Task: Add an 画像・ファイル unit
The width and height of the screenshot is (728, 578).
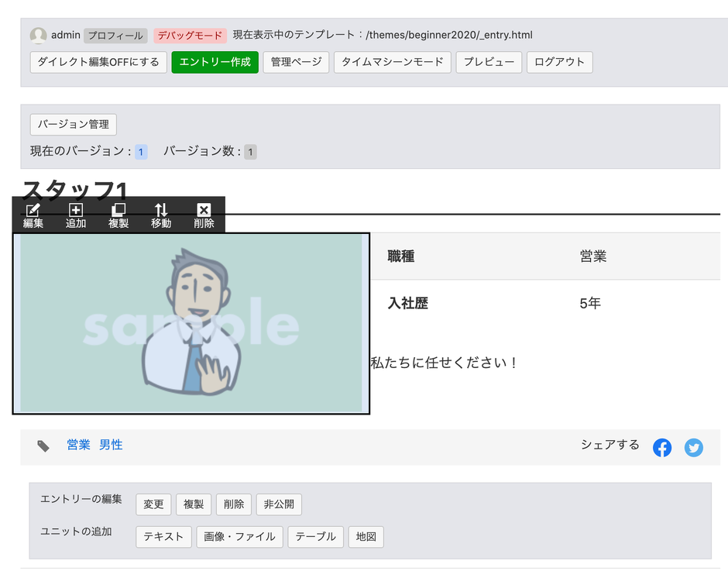Action: point(241,536)
